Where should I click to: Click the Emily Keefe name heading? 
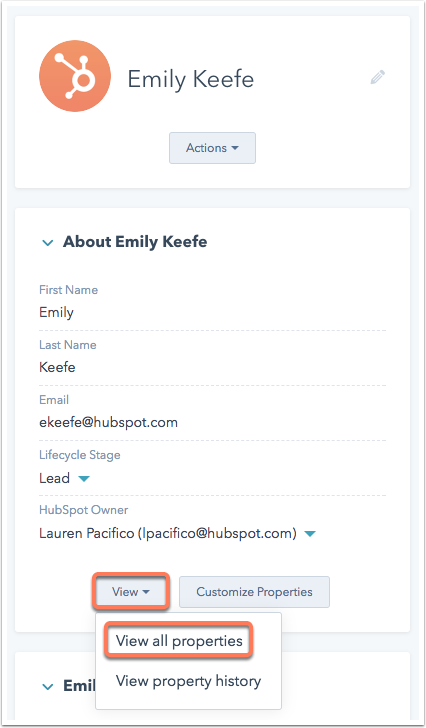pos(191,79)
